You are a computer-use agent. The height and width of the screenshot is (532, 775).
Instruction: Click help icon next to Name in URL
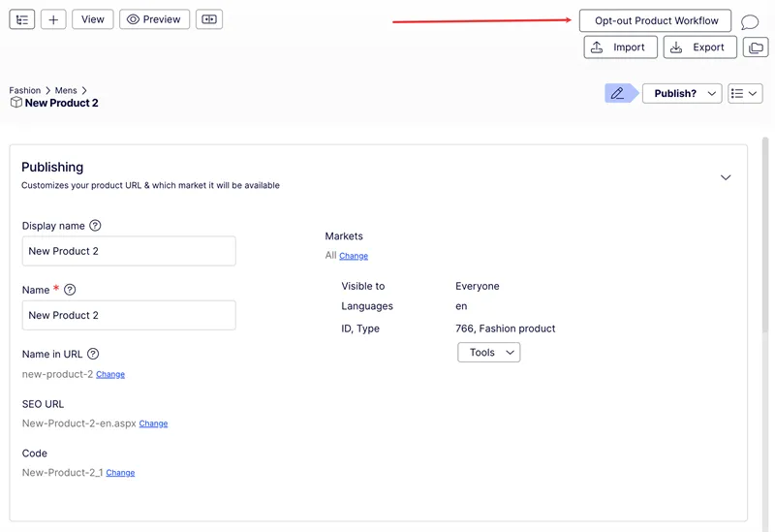93,354
